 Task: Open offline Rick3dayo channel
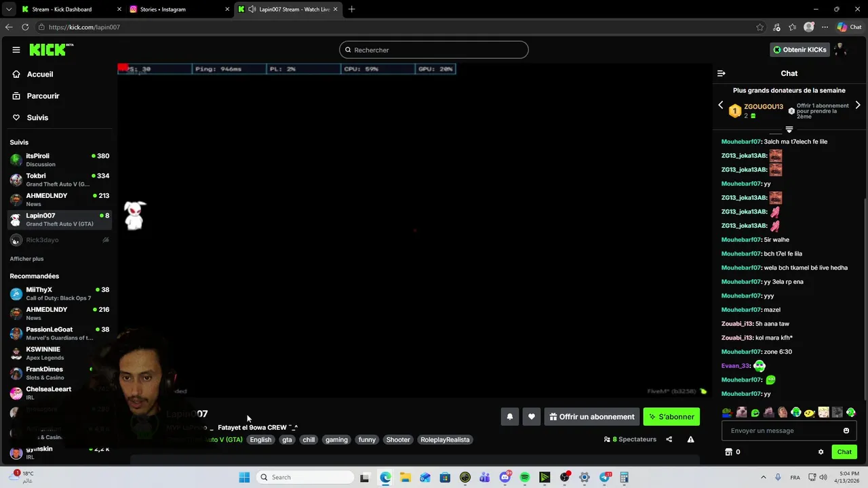pyautogui.click(x=60, y=240)
